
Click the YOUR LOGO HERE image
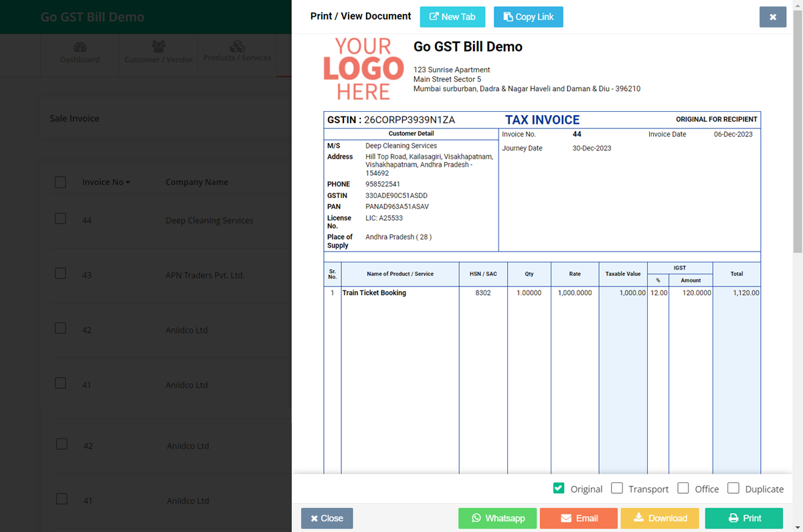[x=363, y=69]
